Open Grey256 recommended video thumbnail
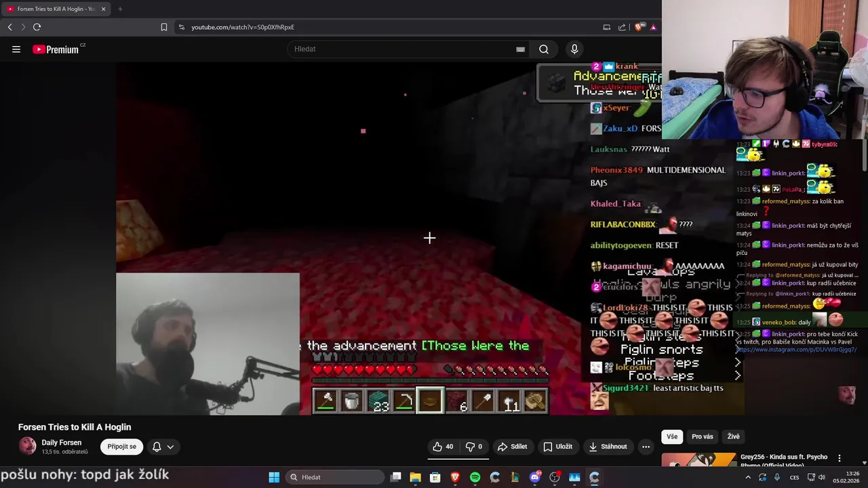The height and width of the screenshot is (488, 868). (698, 460)
